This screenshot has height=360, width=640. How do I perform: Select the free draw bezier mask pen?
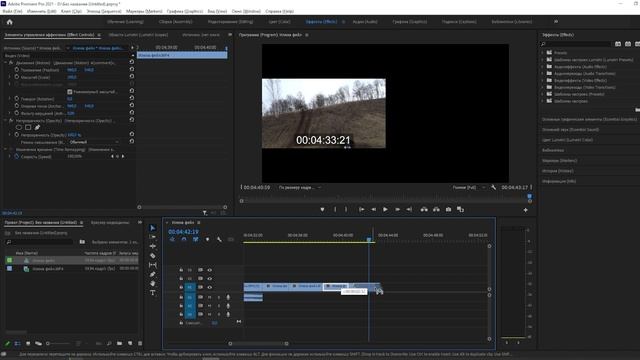coord(37,127)
